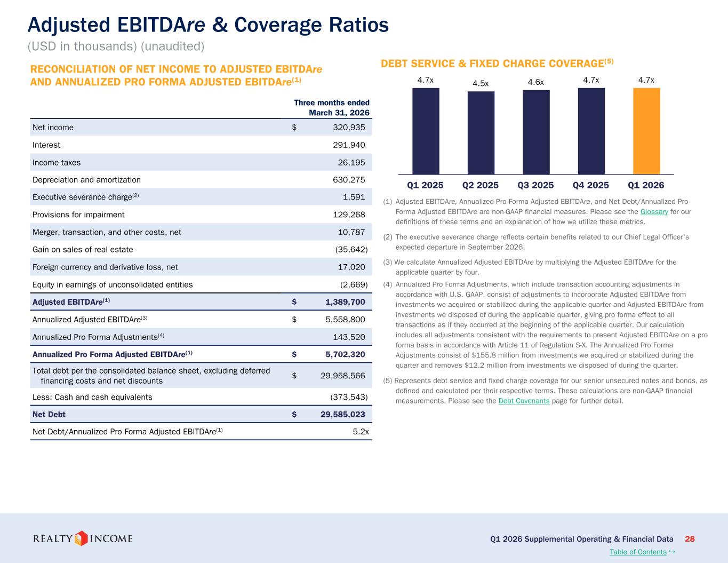The height and width of the screenshot is (563, 728).
Task: Click the Table of Contents arrow icon
Action: pyautogui.click(x=673, y=551)
